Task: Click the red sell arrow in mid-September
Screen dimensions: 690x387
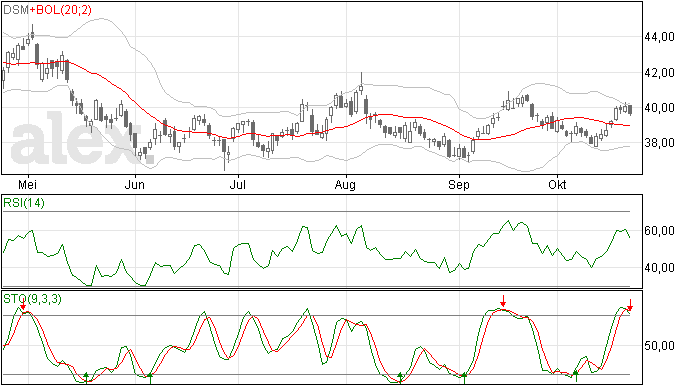Action: [x=503, y=302]
